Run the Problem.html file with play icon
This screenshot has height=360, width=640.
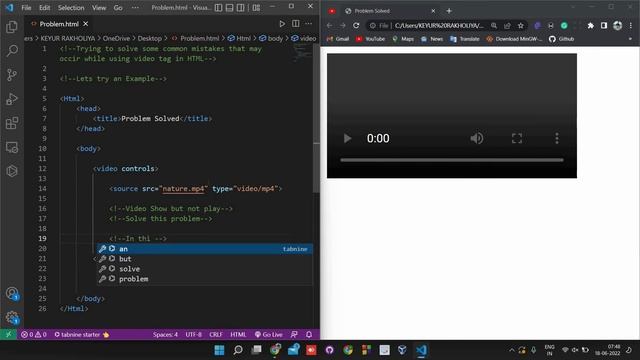[x=282, y=24]
